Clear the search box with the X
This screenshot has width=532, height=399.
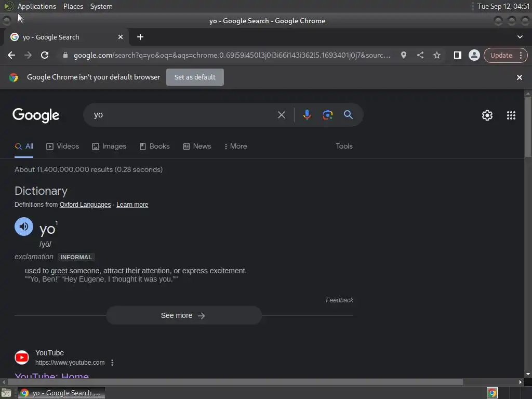281,115
